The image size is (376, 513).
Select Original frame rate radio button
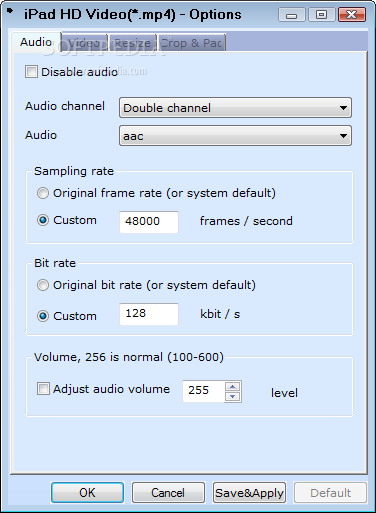pyautogui.click(x=43, y=193)
